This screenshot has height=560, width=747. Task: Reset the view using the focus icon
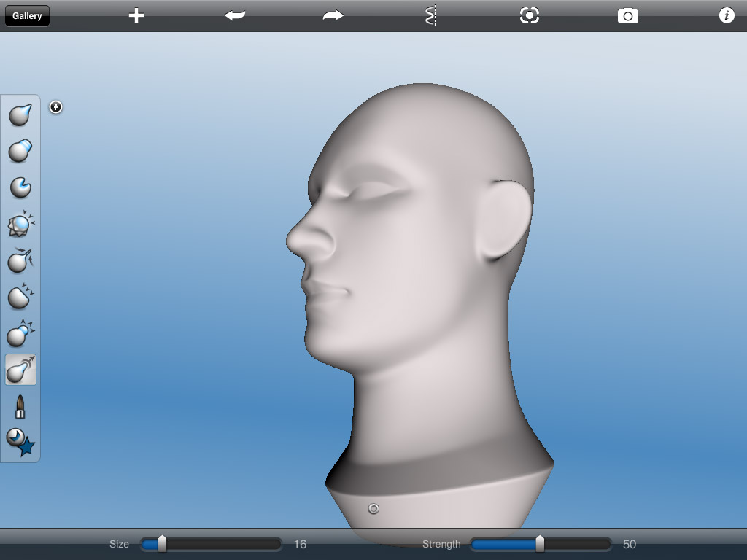point(529,15)
